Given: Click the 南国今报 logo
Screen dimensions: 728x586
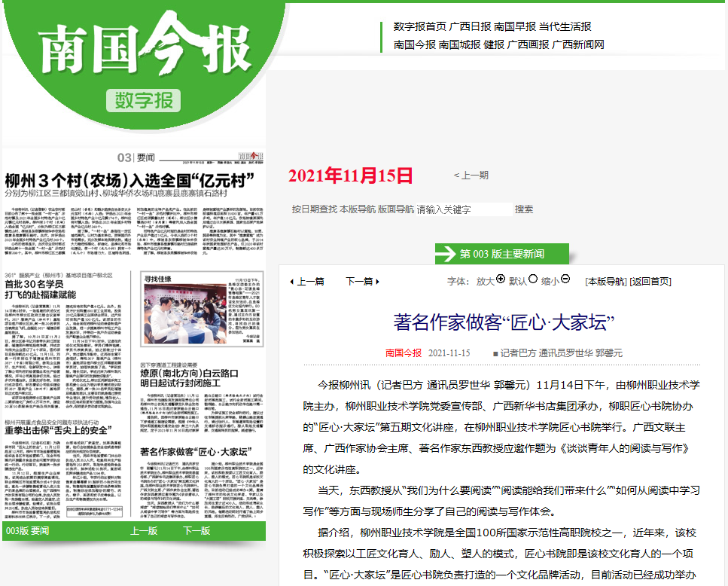Looking at the screenshot, I should pyautogui.click(x=143, y=50).
